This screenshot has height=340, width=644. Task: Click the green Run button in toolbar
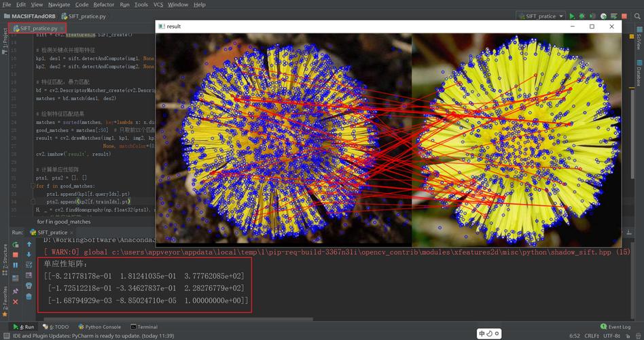[x=572, y=16]
